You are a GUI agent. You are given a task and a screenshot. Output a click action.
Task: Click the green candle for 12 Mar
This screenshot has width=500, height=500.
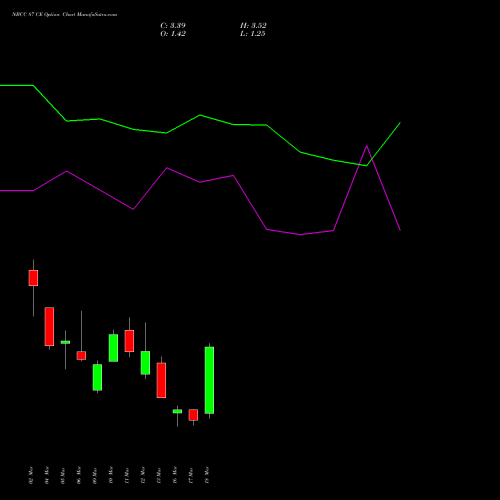[x=145, y=363]
